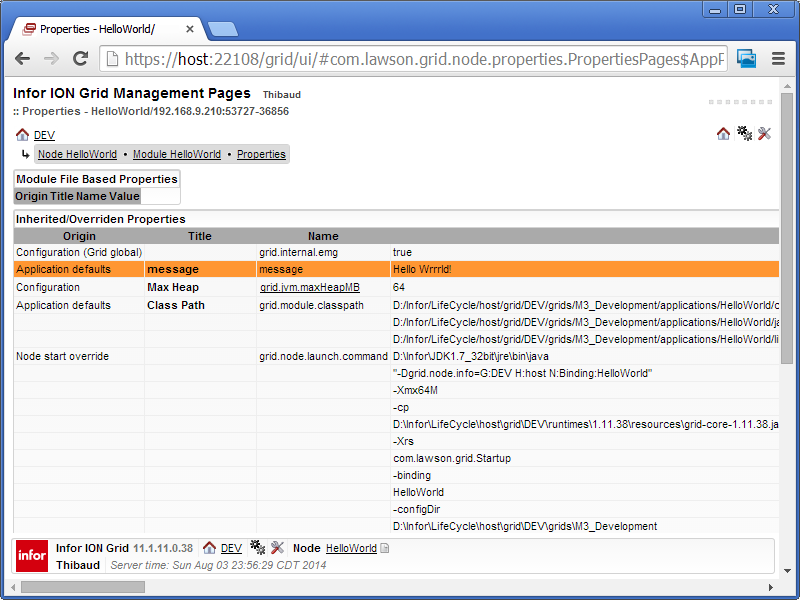Click the Infor logo in the footer

pyautogui.click(x=31, y=556)
